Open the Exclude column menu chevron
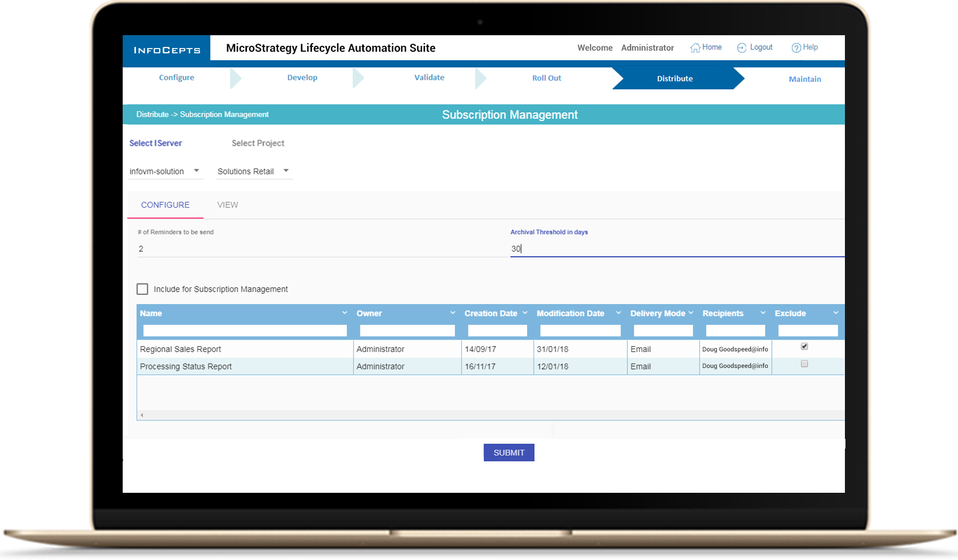 click(x=835, y=313)
